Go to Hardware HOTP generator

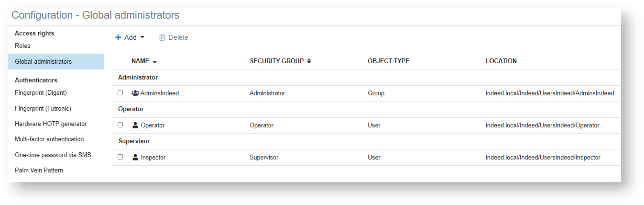[51, 124]
